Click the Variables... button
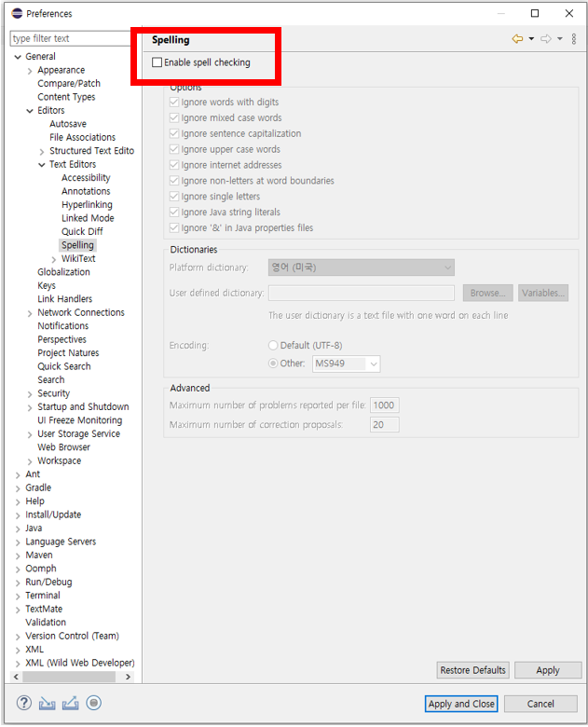Viewport: 588px width, 727px height. [543, 293]
